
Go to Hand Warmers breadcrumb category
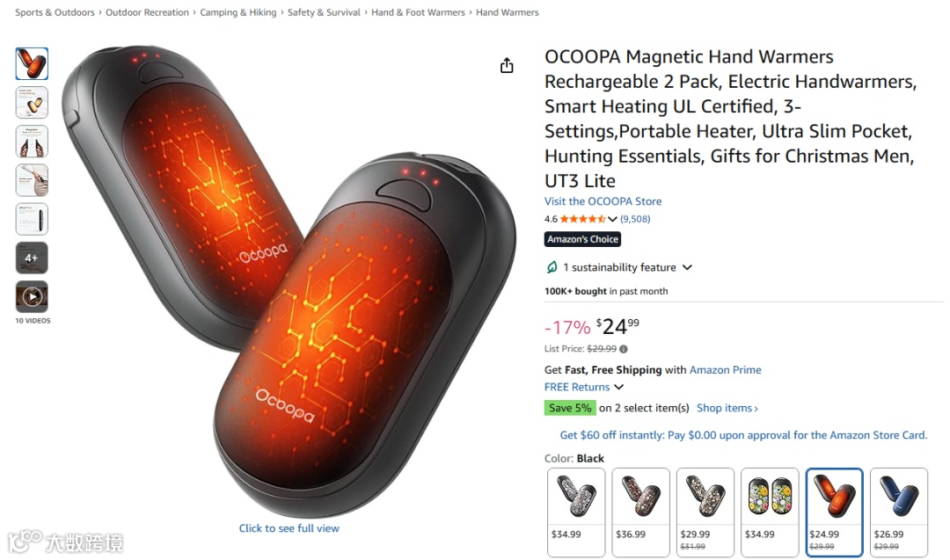(x=508, y=12)
